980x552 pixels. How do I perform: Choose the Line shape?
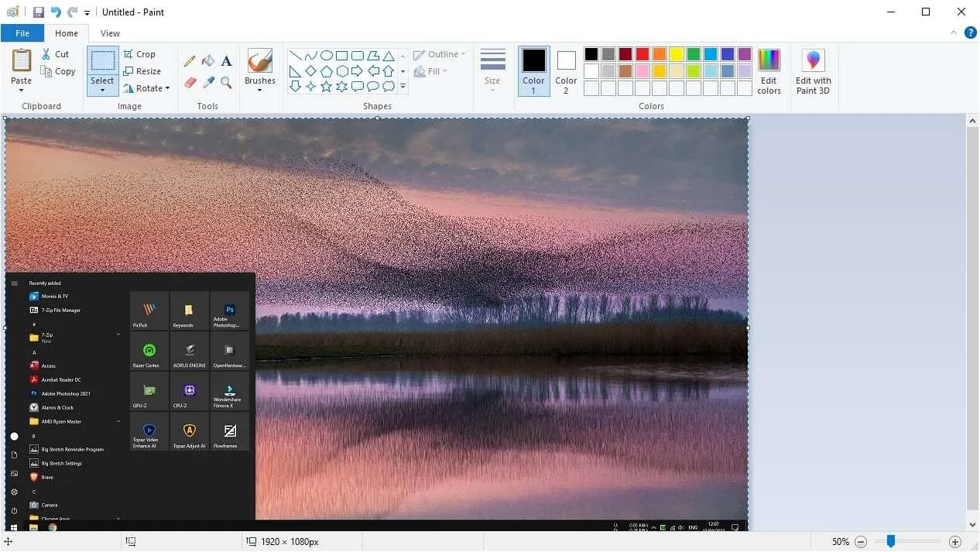(296, 56)
